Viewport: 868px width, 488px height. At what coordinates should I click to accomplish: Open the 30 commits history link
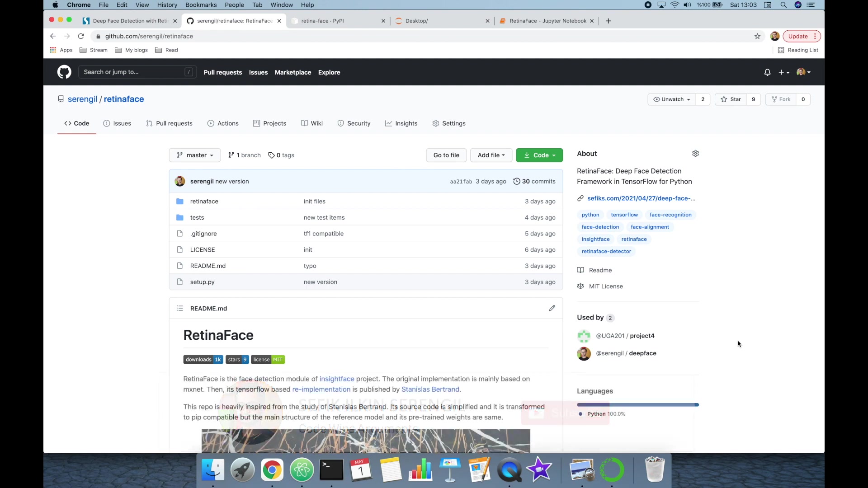[x=534, y=181]
